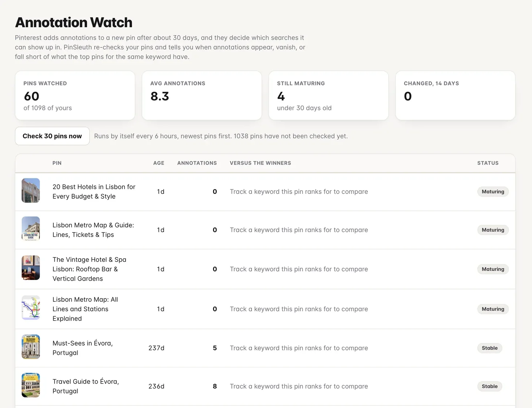Screen dimensions: 532x408
Task: Click Maturing badge for The Vintage Hotel & Spa
Action: (x=493, y=269)
